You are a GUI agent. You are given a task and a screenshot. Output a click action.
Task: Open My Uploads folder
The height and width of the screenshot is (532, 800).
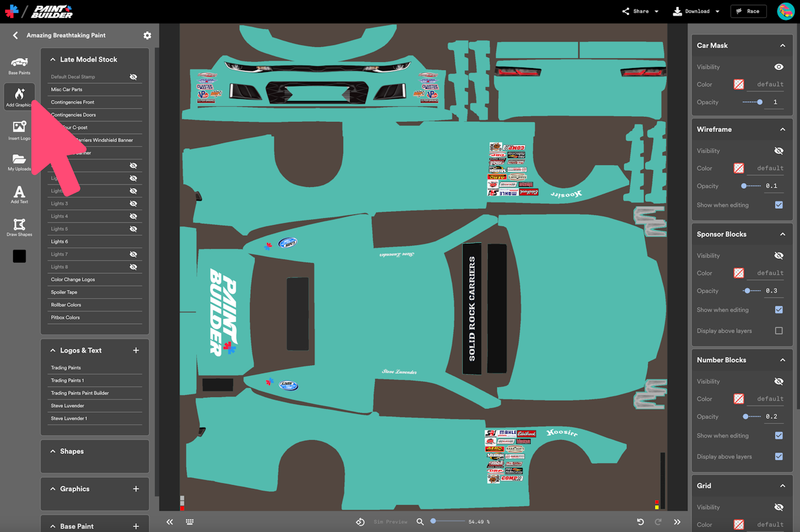pyautogui.click(x=19, y=163)
